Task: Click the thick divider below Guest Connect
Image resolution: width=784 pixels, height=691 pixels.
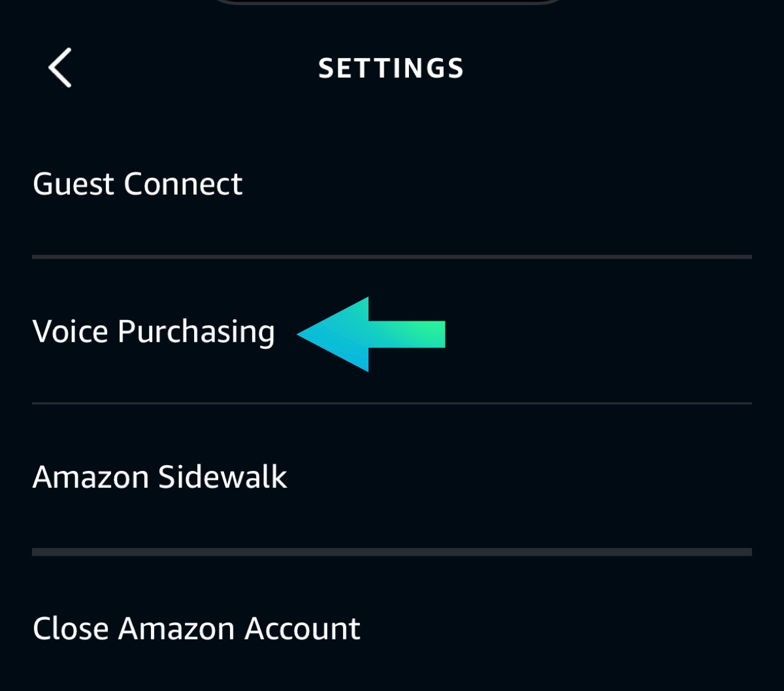Action: tap(392, 257)
